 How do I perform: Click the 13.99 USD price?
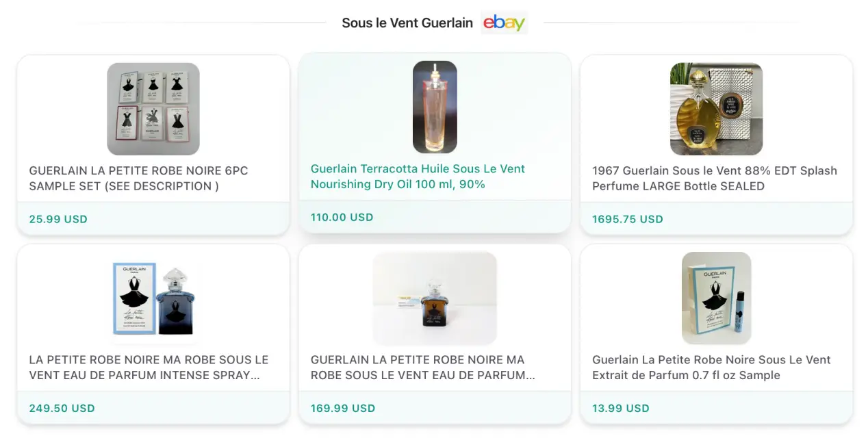(x=621, y=409)
